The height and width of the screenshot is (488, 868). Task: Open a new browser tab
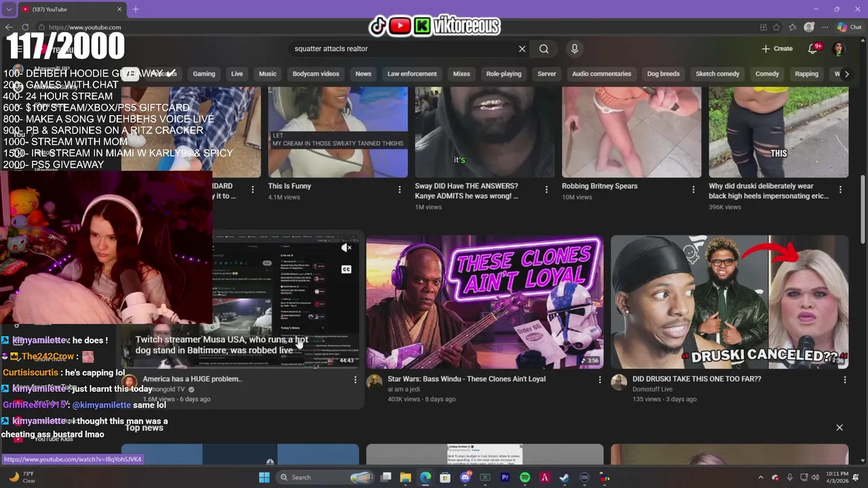[x=136, y=9]
